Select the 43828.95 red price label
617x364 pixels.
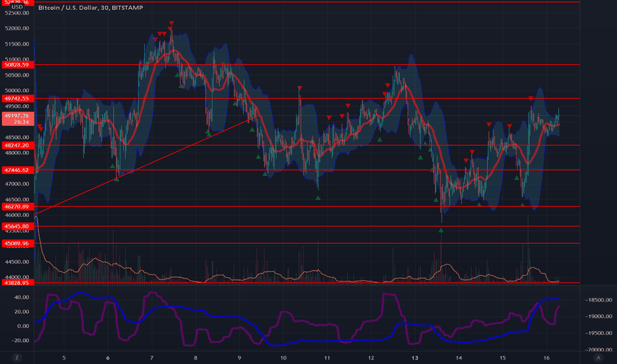18,283
